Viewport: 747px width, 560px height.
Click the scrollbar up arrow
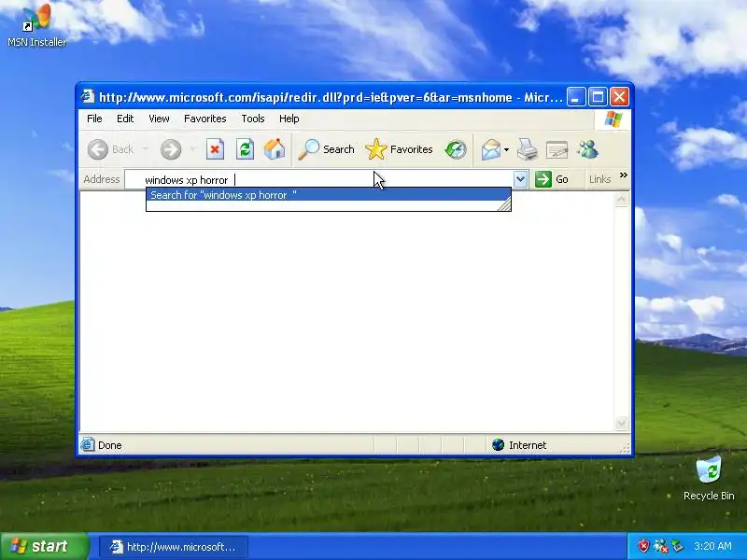coord(621,200)
